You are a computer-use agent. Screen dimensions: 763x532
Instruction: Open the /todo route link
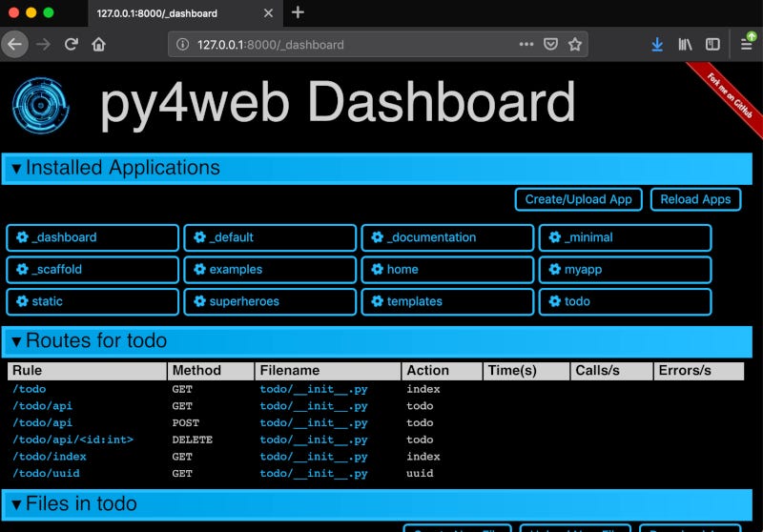(x=30, y=389)
